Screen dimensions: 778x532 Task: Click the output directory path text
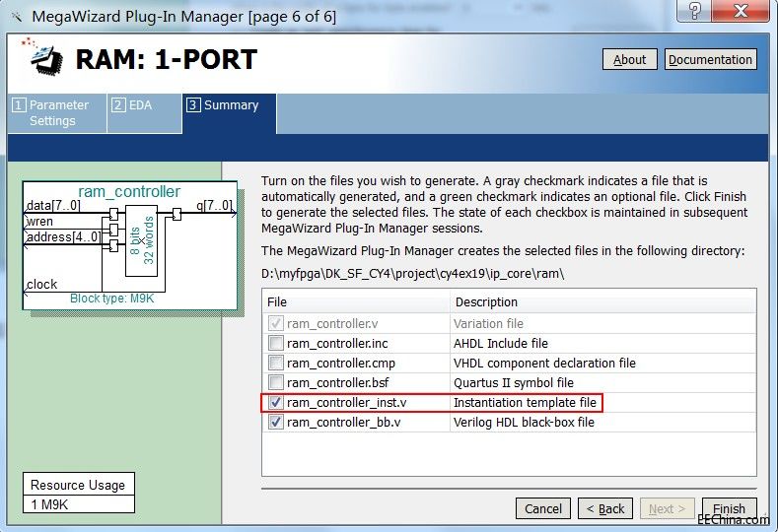tap(413, 274)
